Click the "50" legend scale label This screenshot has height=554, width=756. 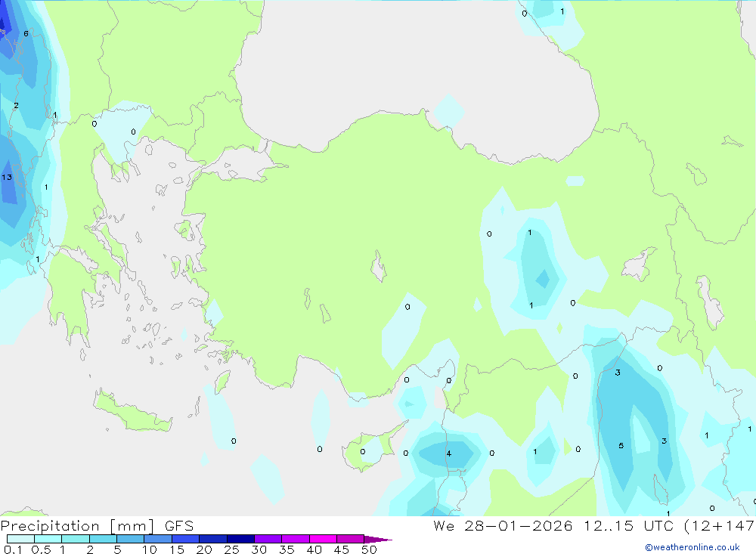pyautogui.click(x=370, y=549)
